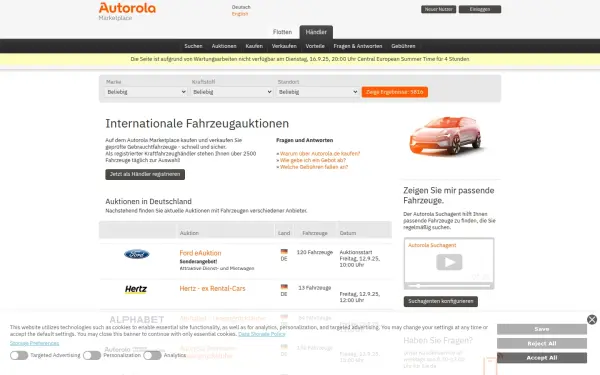Open Data Storage Policy link

tap(262, 334)
